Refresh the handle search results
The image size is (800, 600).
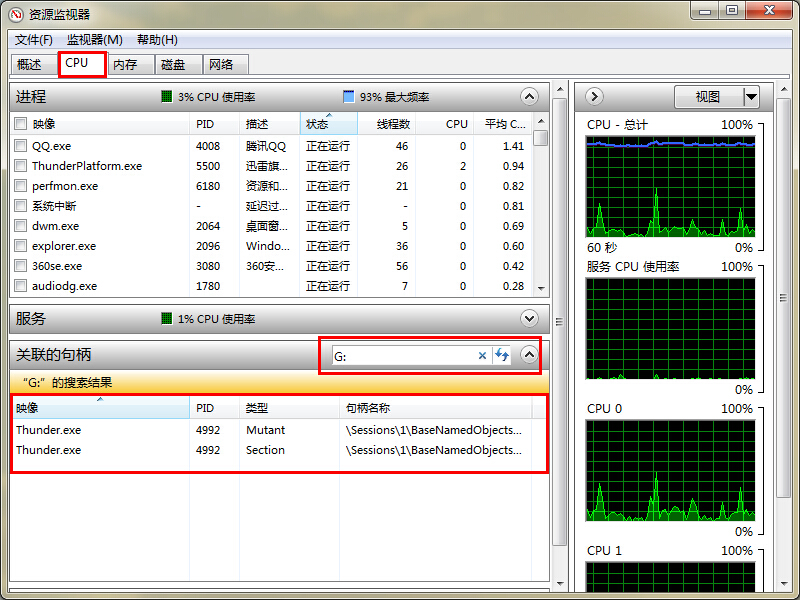(x=502, y=356)
